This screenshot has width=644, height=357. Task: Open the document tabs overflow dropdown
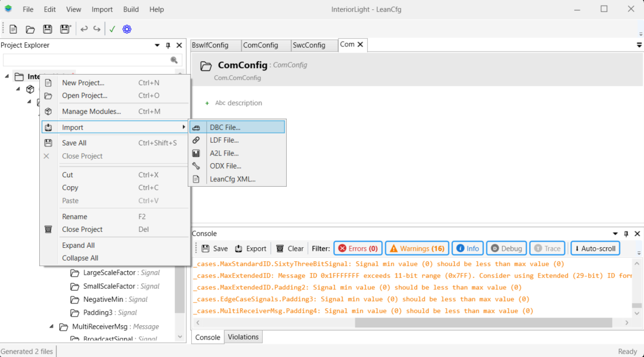[639, 45]
